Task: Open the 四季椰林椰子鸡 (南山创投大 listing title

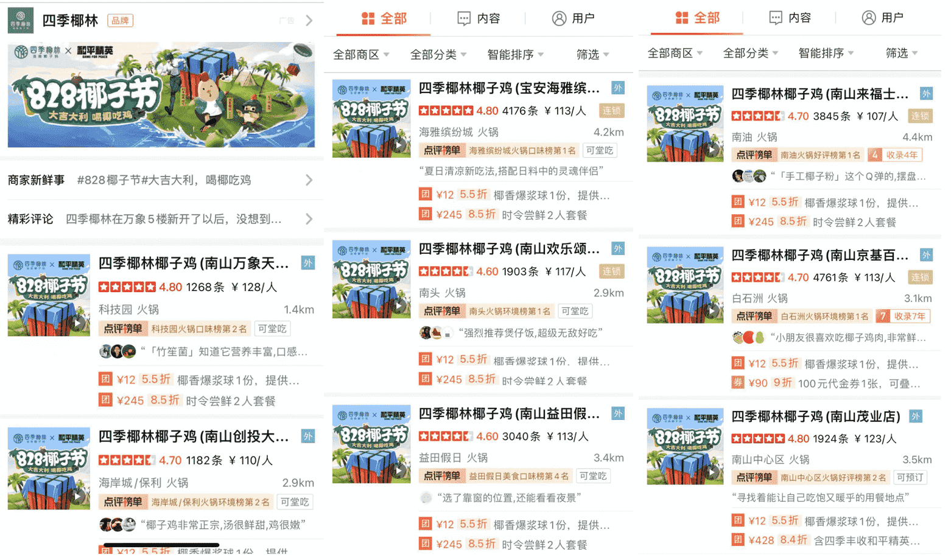Action: [194, 436]
